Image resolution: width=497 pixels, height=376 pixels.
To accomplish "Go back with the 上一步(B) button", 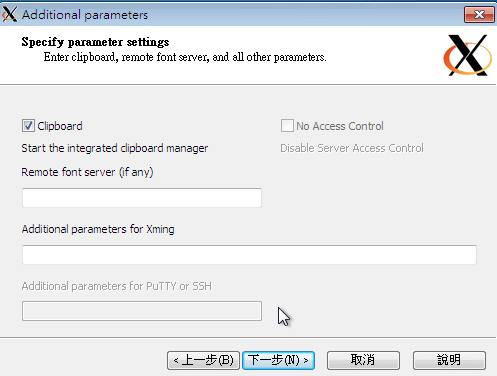I will click(203, 360).
